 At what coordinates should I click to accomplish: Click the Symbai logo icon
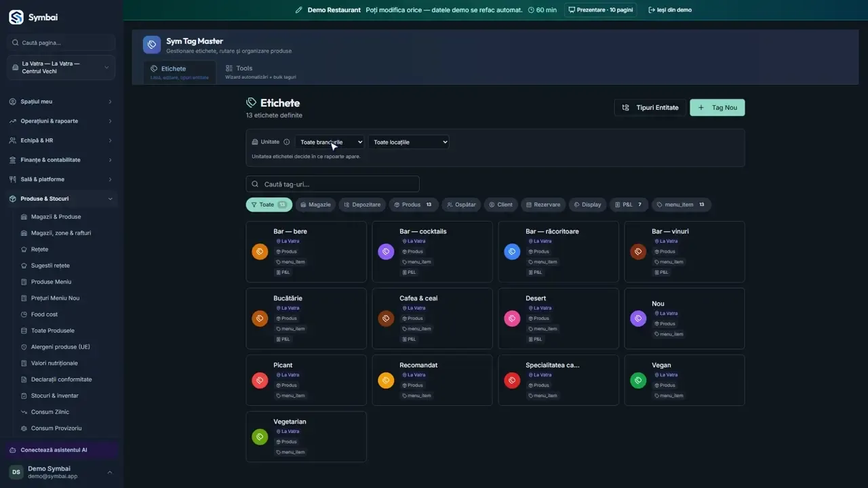16,18
